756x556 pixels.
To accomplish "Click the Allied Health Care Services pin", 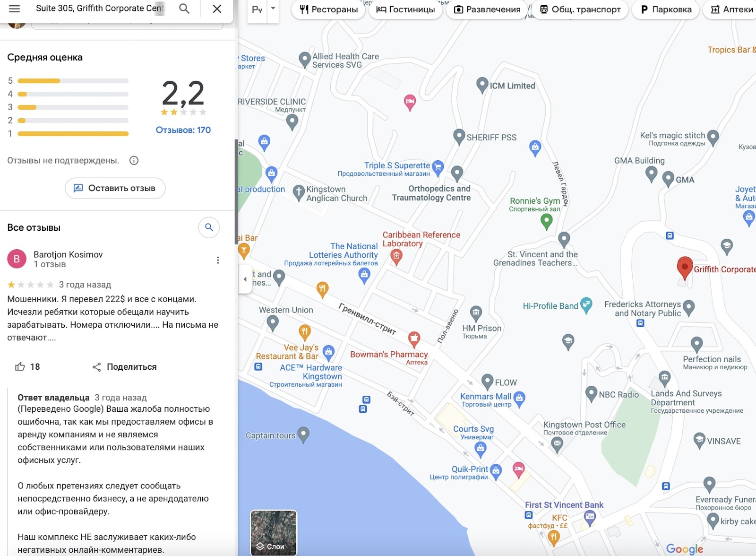I will (305, 60).
